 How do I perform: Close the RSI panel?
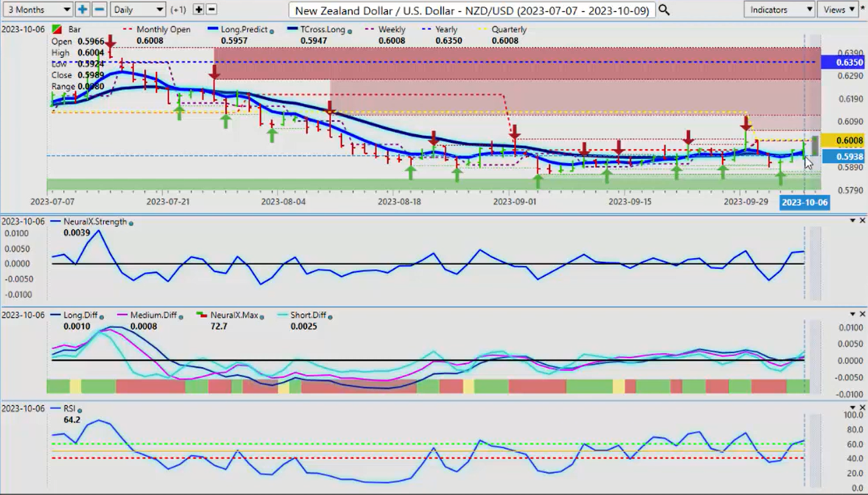862,407
